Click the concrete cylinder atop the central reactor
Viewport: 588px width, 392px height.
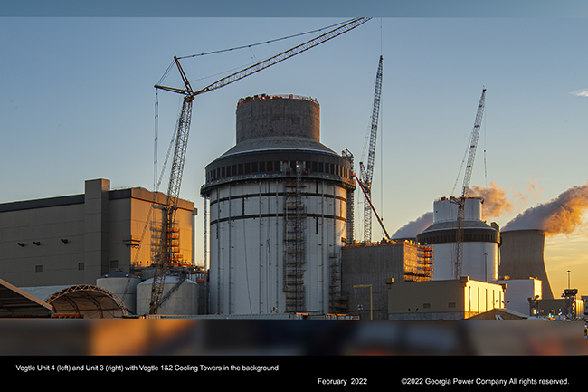pyautogui.click(x=278, y=119)
